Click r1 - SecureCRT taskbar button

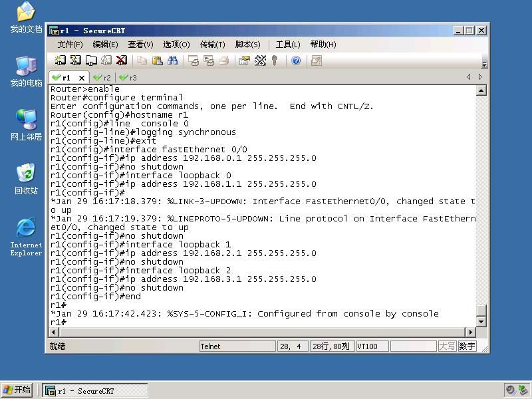coord(95,391)
